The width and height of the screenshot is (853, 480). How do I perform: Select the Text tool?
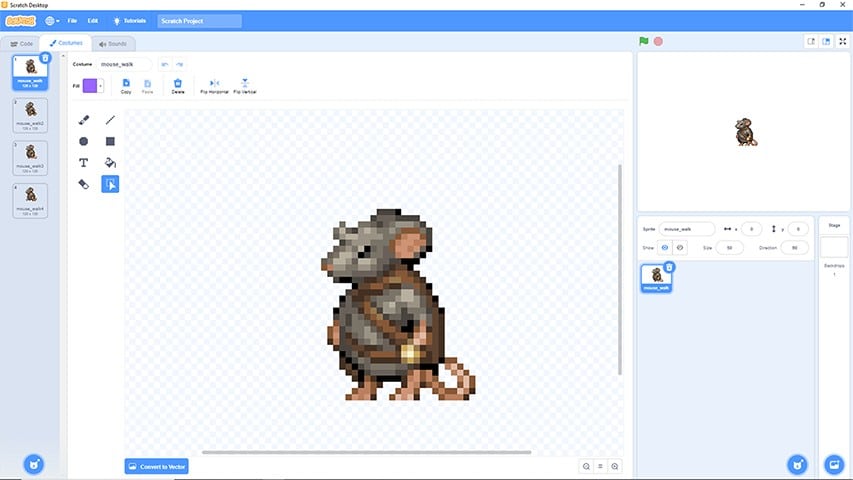(x=83, y=163)
